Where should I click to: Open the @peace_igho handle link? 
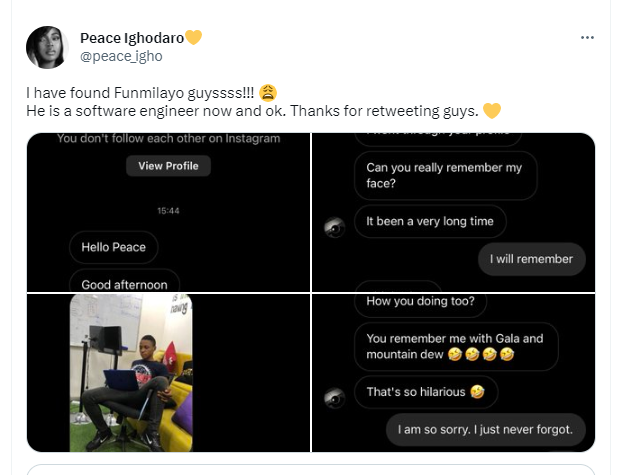pyautogui.click(x=121, y=56)
